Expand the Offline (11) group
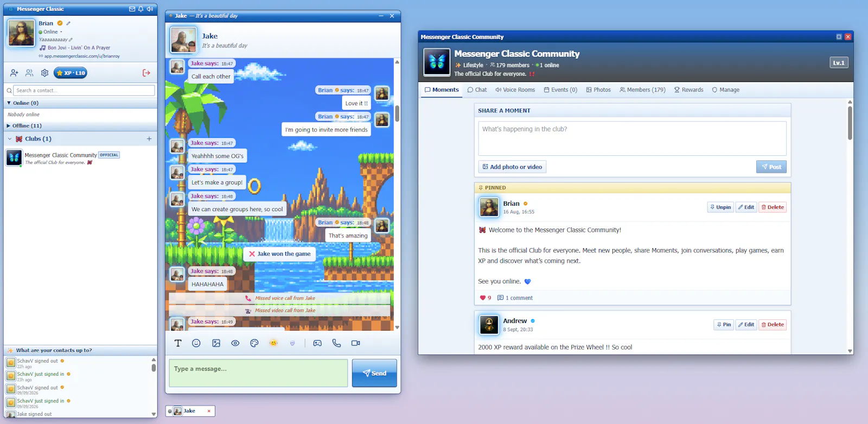 pyautogui.click(x=80, y=126)
